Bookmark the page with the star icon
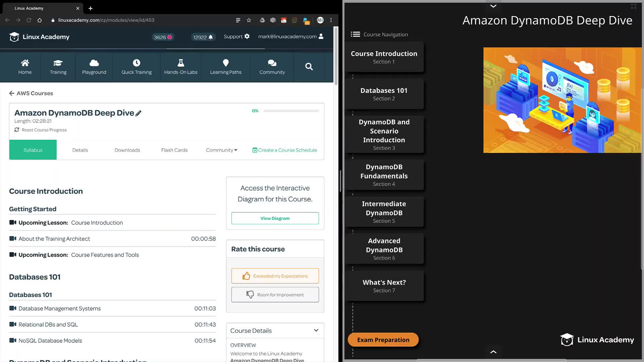The image size is (644, 362). pos(249,20)
